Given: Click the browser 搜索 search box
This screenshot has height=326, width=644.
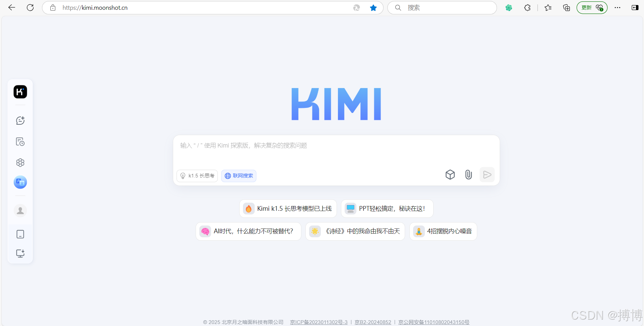Looking at the screenshot, I should pos(442,7).
